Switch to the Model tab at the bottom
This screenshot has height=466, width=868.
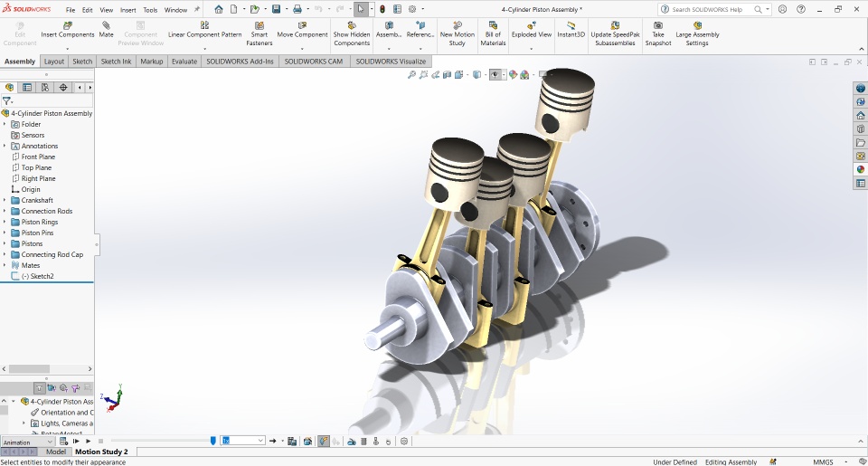tap(55, 452)
